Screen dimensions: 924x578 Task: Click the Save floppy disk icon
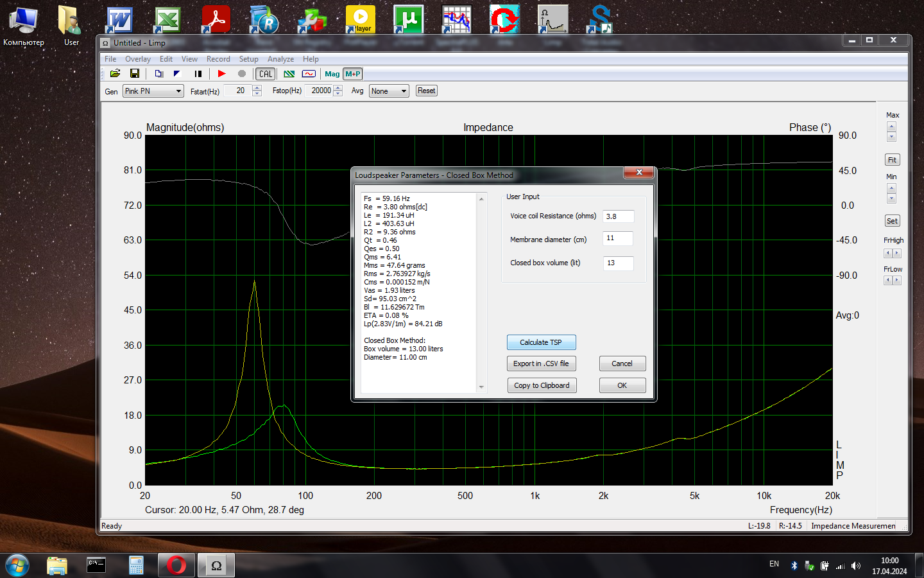coord(135,74)
